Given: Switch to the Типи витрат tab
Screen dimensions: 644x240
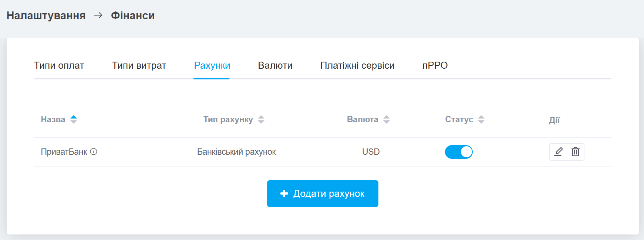Looking at the screenshot, I should tap(139, 65).
